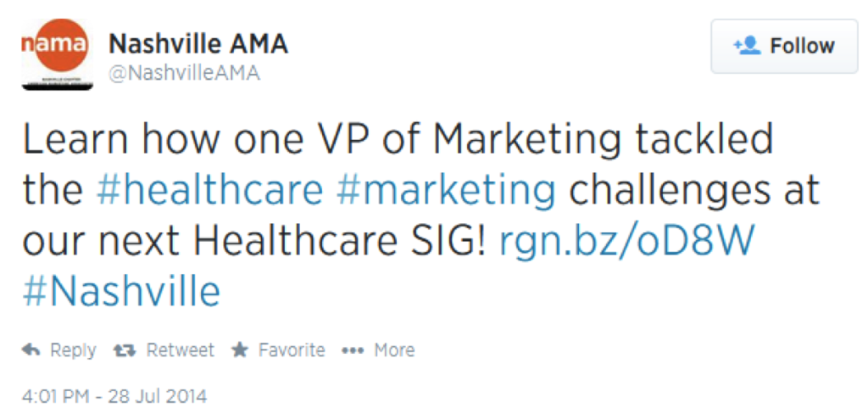Click the Favorite text label

coord(292,350)
